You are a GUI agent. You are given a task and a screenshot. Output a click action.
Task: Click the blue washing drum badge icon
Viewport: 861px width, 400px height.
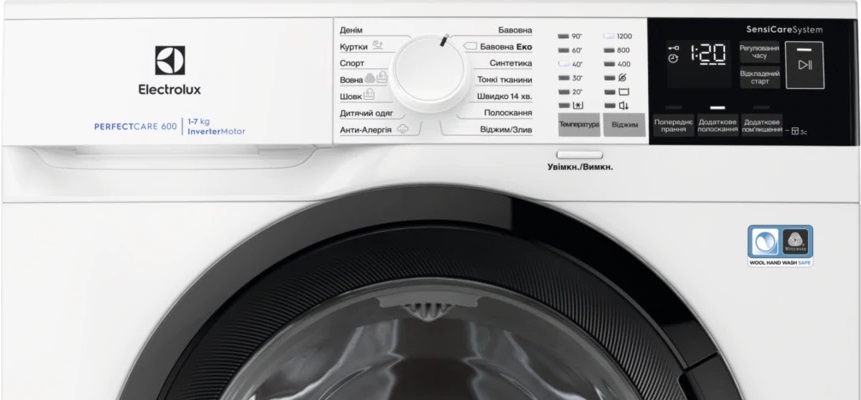click(765, 242)
